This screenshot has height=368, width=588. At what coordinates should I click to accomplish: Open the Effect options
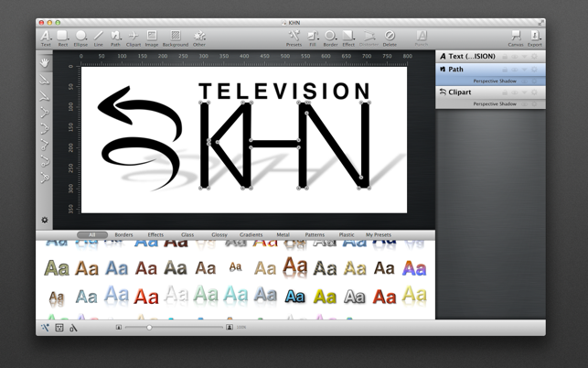(348, 38)
